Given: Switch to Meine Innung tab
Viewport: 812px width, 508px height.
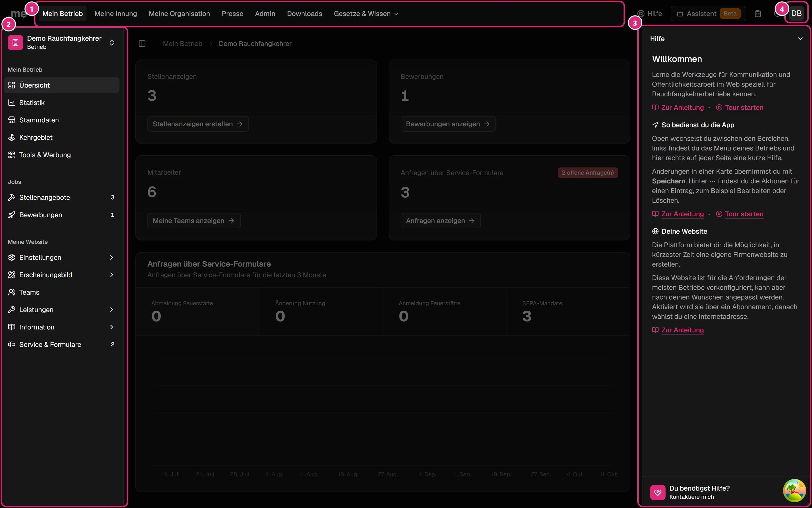Looking at the screenshot, I should [x=116, y=14].
